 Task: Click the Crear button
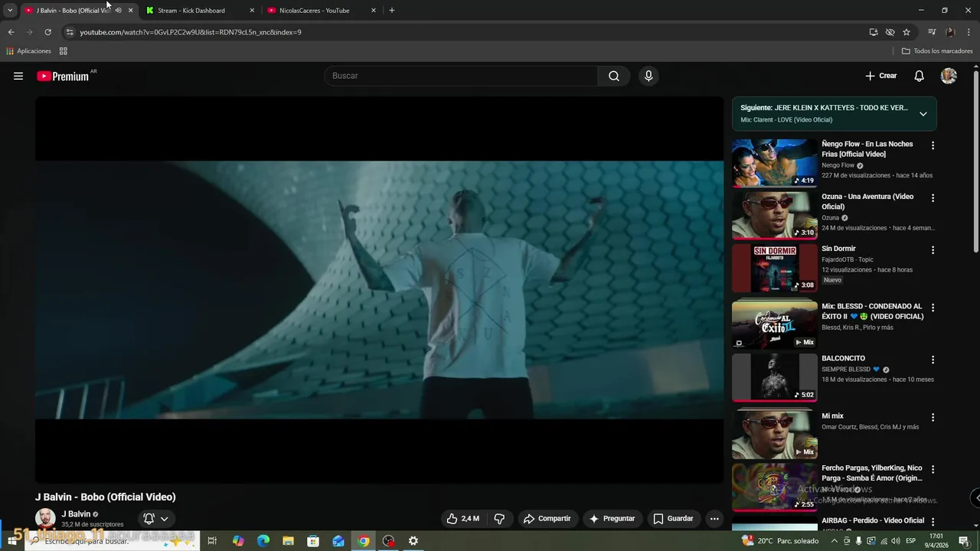point(881,76)
